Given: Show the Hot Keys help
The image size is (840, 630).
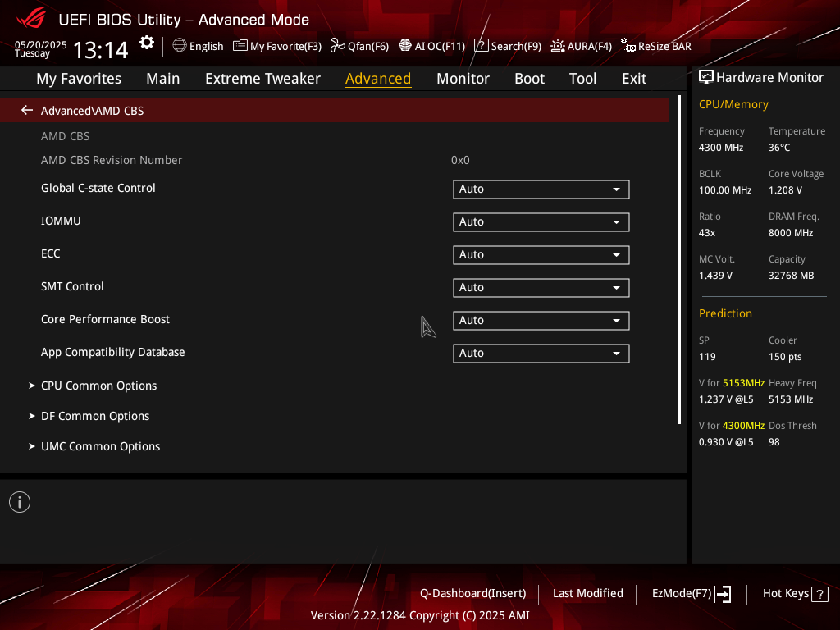Looking at the screenshot, I should 796,594.
